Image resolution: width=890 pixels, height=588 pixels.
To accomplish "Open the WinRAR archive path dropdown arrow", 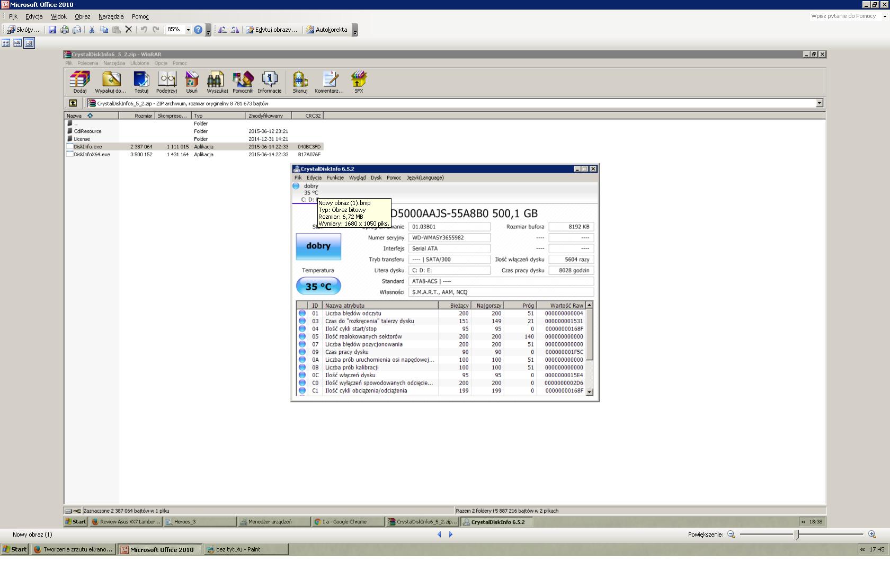I will 820,103.
